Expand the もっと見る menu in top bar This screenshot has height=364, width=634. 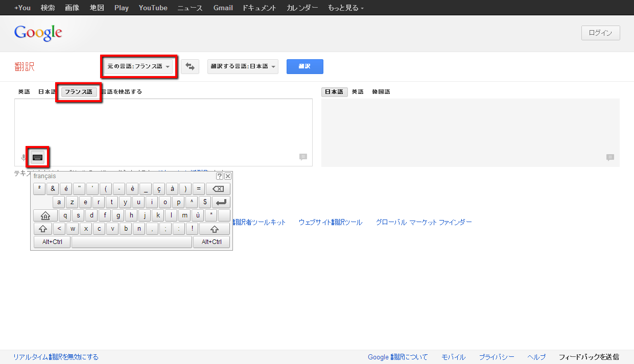coord(346,8)
